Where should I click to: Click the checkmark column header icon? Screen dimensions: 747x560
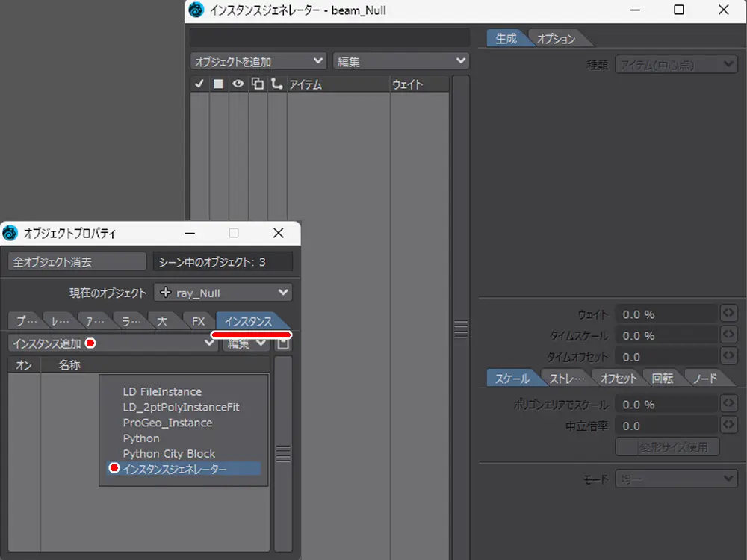click(199, 84)
